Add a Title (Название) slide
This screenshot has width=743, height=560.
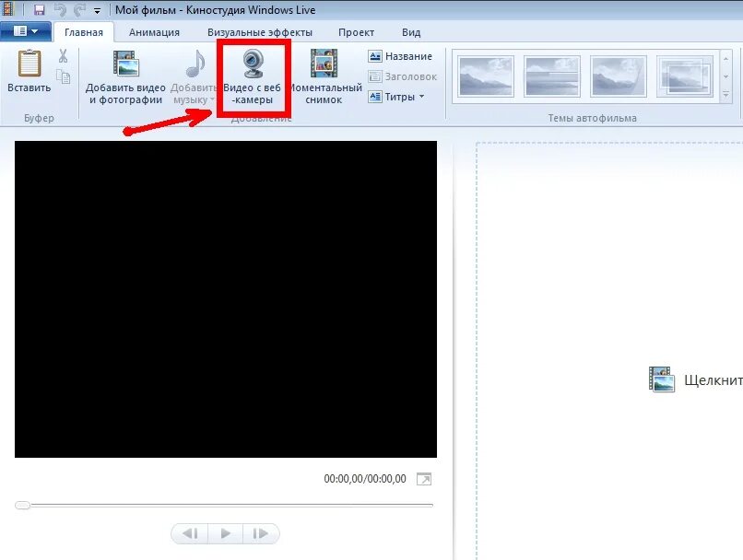coord(400,56)
